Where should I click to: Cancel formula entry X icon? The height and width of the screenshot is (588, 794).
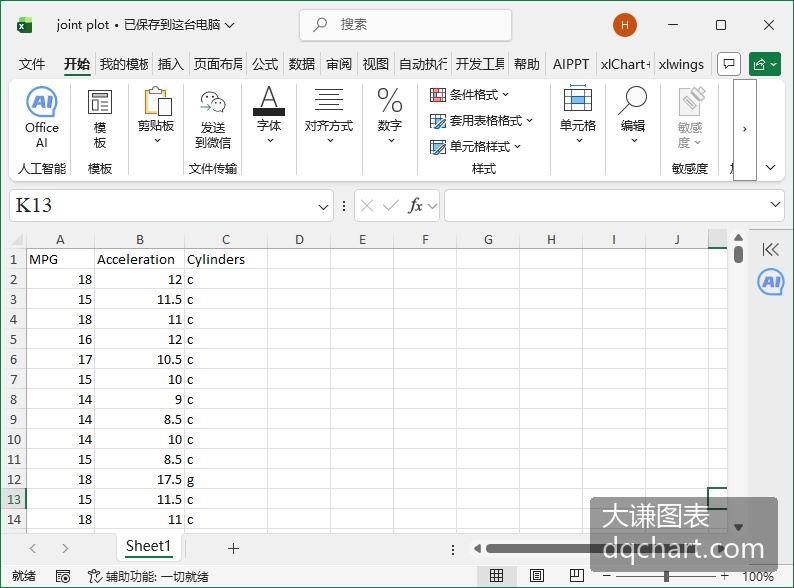[367, 206]
